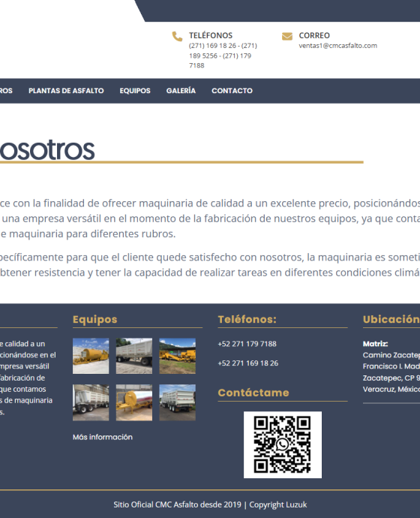
Task: Open the Plantas de Asfalto menu
Action: pos(66,91)
